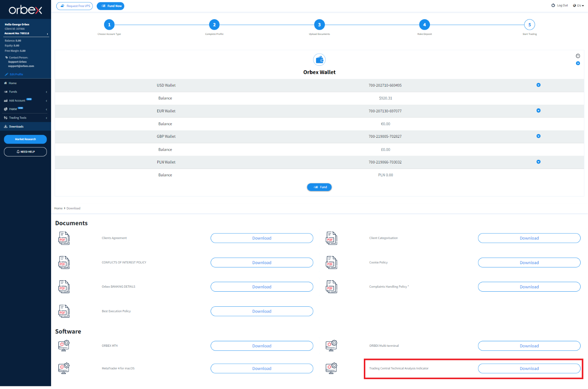Click the NEED HELP button

click(x=25, y=152)
